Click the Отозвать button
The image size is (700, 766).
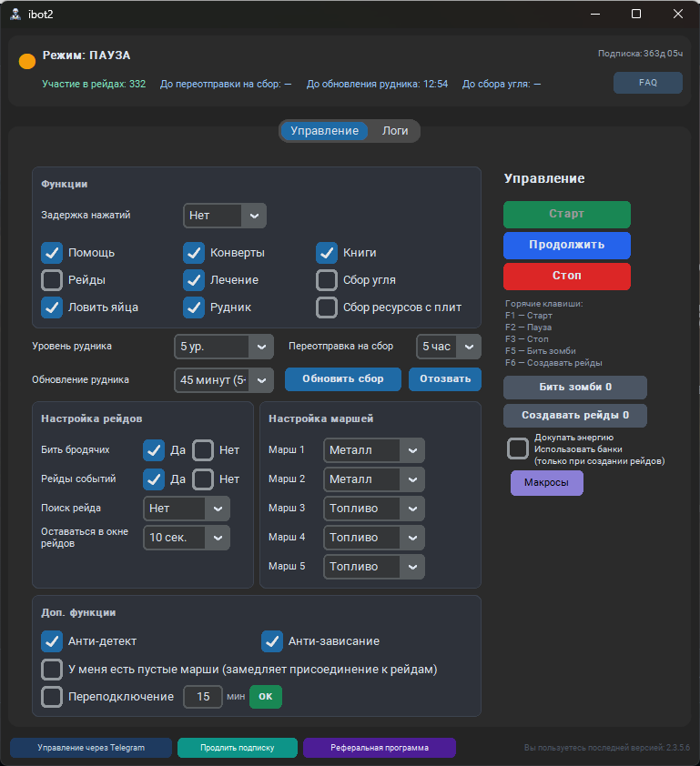point(445,379)
